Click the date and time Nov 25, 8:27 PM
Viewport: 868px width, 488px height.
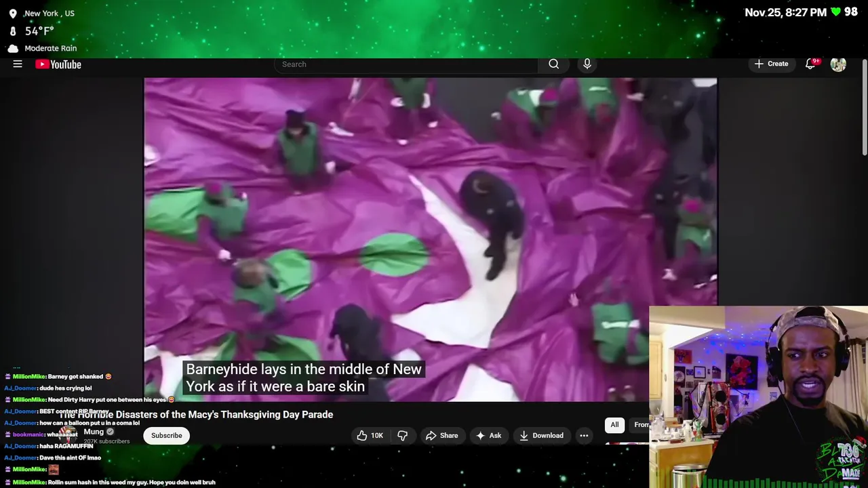pos(785,12)
